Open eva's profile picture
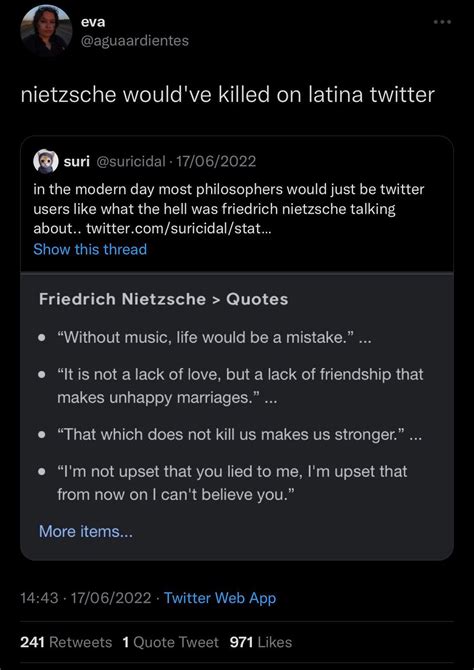The width and height of the screenshot is (474, 670). coord(46,30)
